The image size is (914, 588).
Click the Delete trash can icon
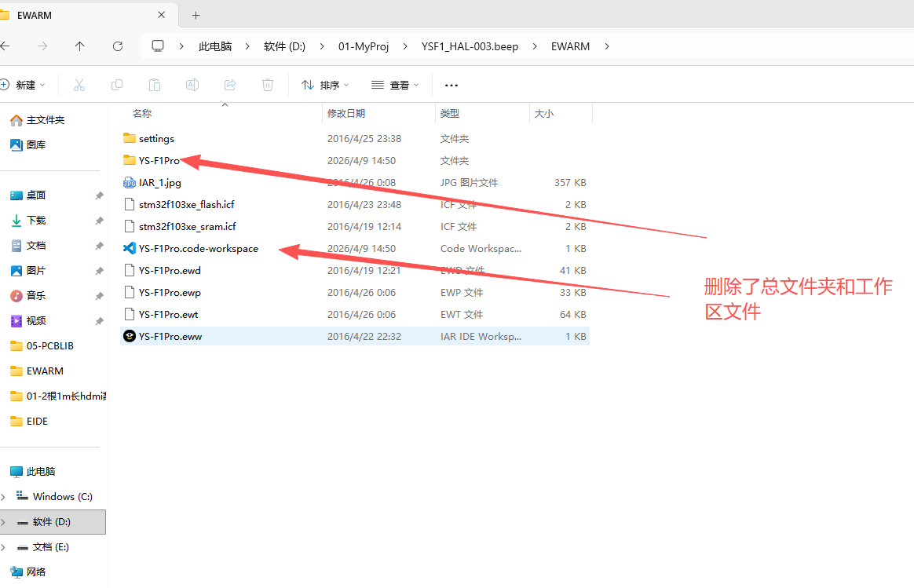pyautogui.click(x=268, y=85)
